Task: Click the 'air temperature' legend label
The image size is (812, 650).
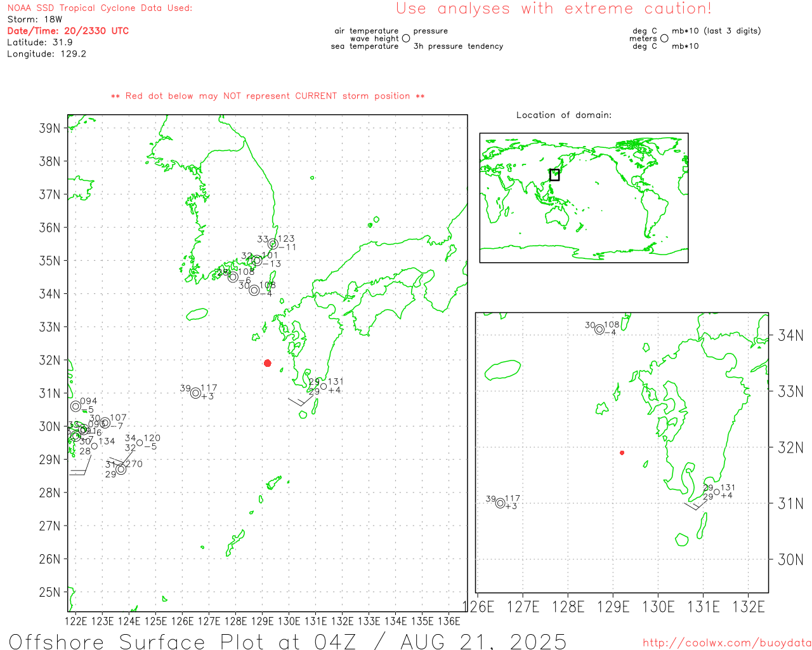Action: click(367, 31)
